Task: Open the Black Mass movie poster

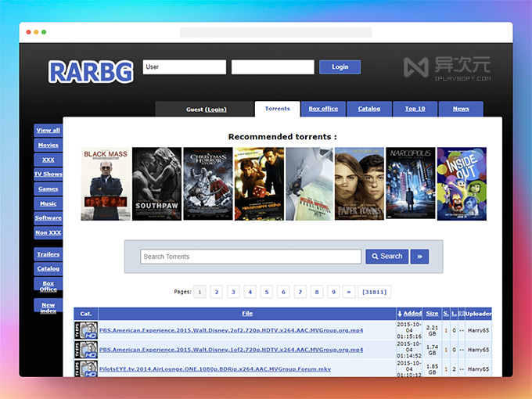Action: [x=106, y=184]
